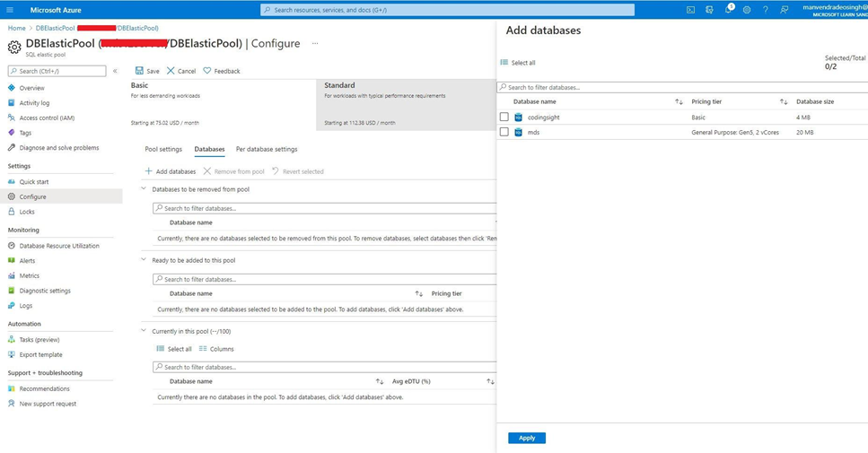Focus the top Azure search bar
This screenshot has height=453, width=868.
coord(447,10)
